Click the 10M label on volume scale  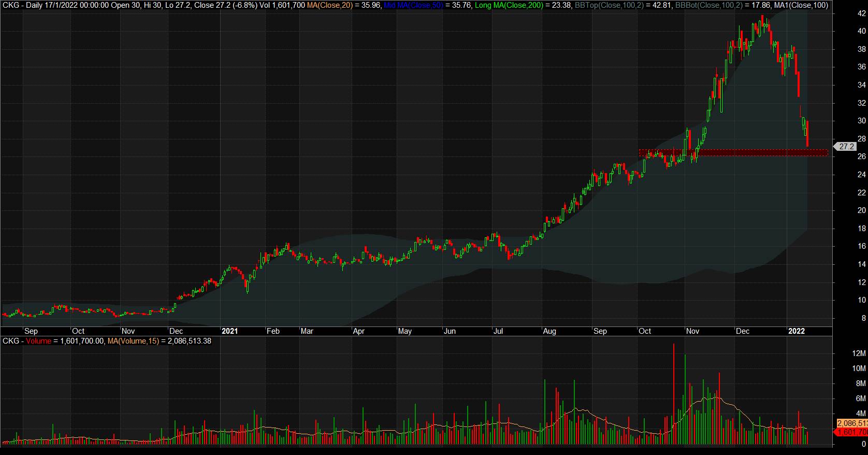click(x=860, y=368)
